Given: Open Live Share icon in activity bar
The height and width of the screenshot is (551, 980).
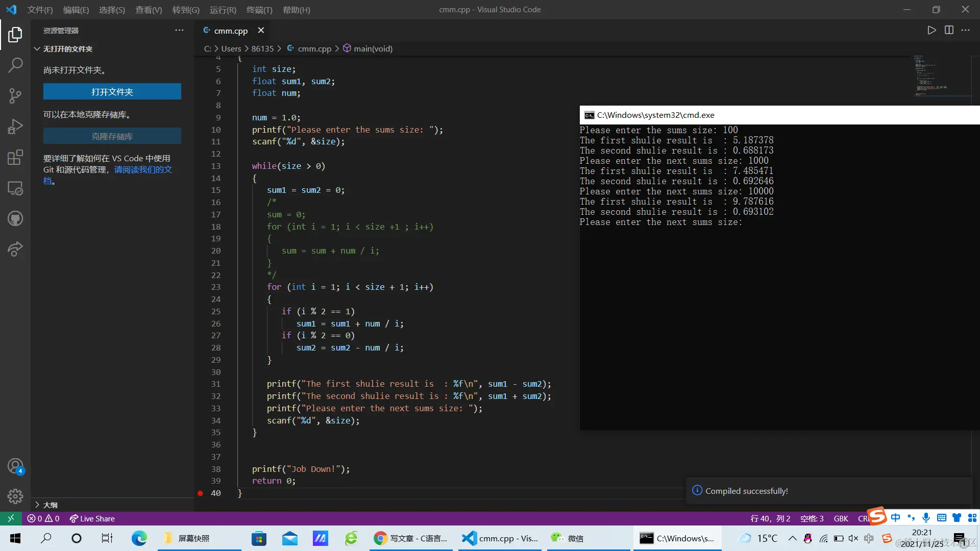Looking at the screenshot, I should (x=15, y=249).
